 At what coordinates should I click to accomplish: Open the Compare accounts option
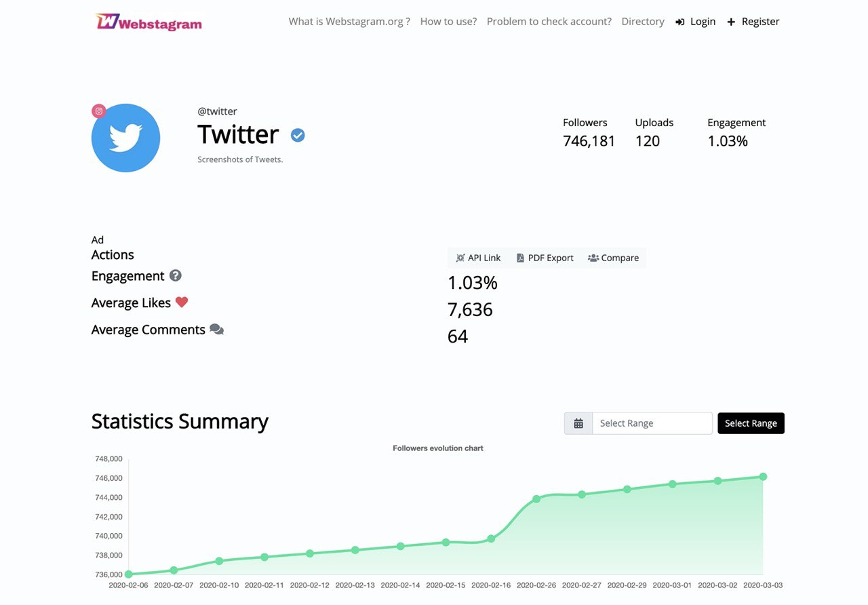click(x=613, y=258)
